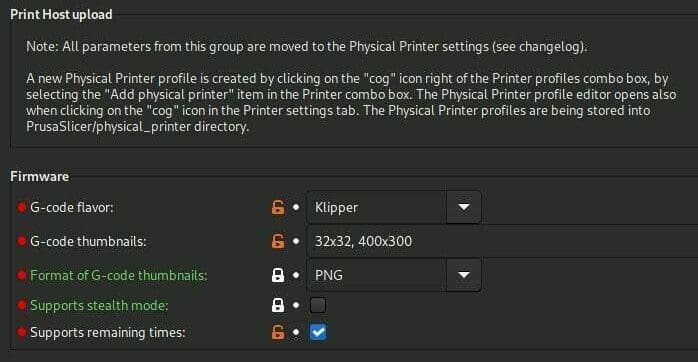Click the orange padlock for remaining times

(x=278, y=332)
